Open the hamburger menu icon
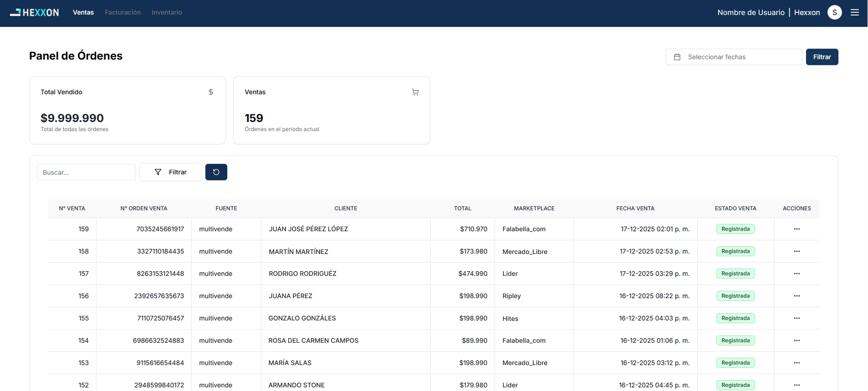The image size is (868, 391). click(x=855, y=13)
